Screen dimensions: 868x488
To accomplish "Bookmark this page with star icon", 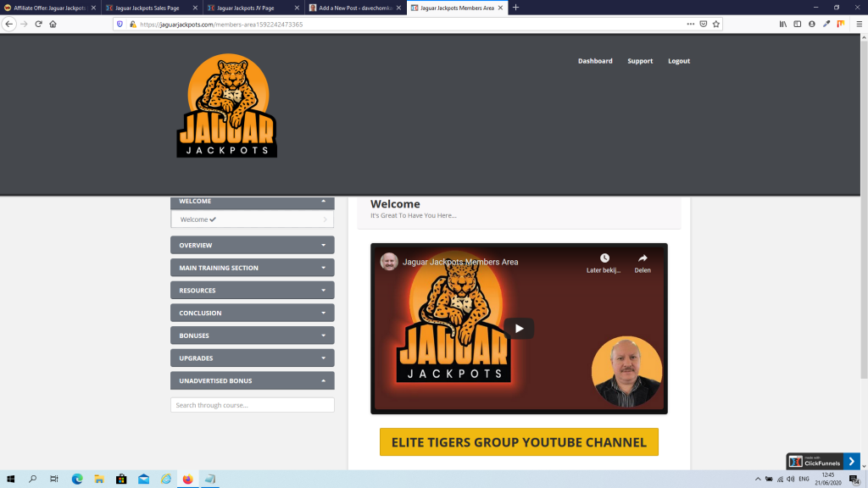I will [x=715, y=25].
